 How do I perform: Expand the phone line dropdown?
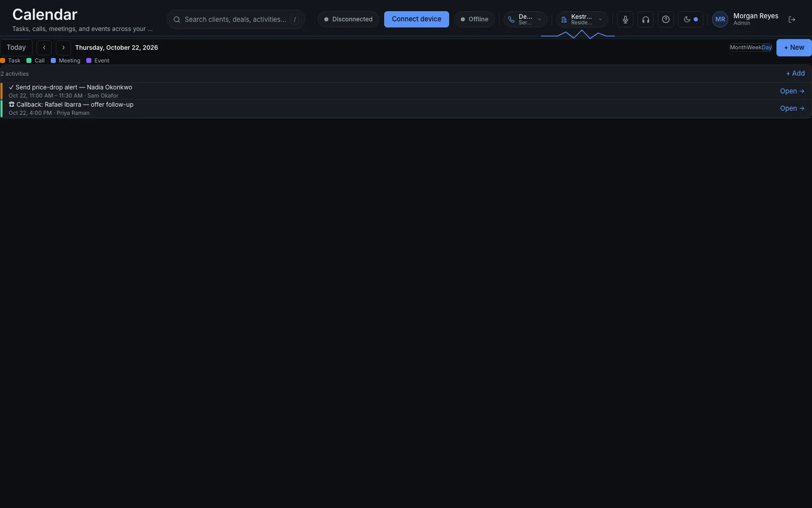[525, 19]
